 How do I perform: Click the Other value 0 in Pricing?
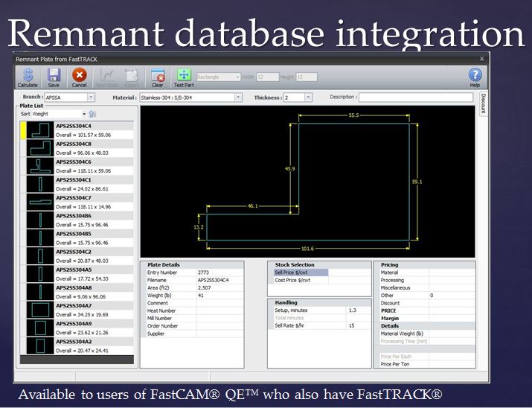click(x=432, y=296)
